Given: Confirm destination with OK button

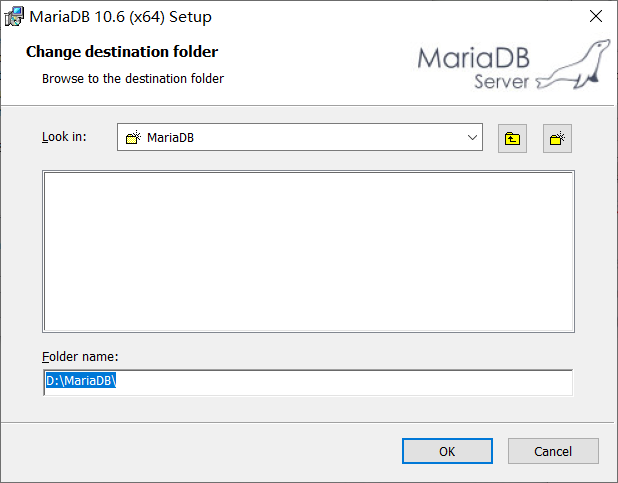Looking at the screenshot, I should click(x=447, y=451).
